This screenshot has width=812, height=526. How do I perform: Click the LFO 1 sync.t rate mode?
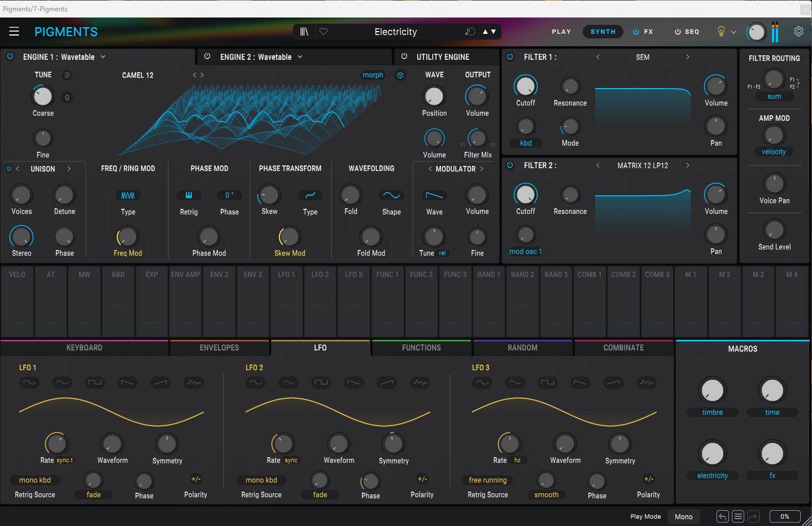[x=64, y=461]
